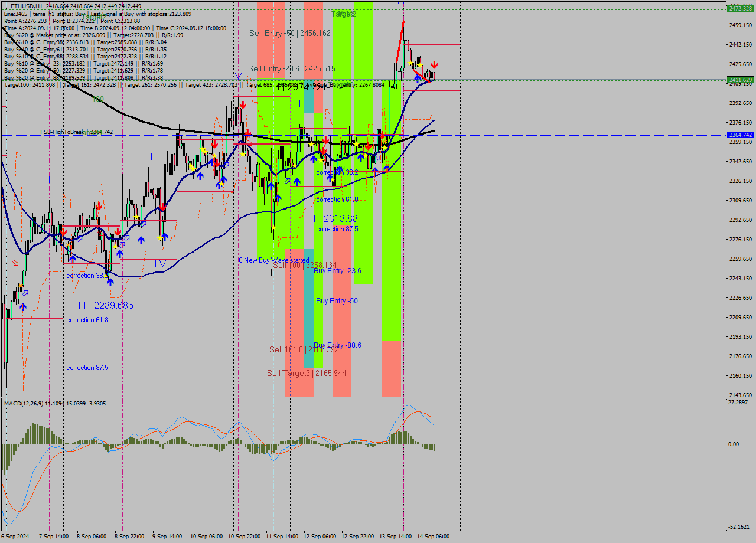Click the yellow star marker near the top candles

click(410, 63)
